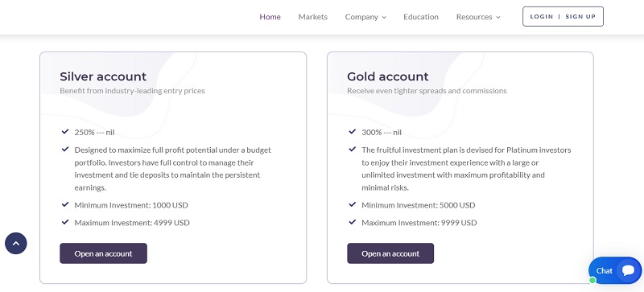The width and height of the screenshot is (644, 292).
Task: Select the Gold account card heading
Action: click(387, 76)
